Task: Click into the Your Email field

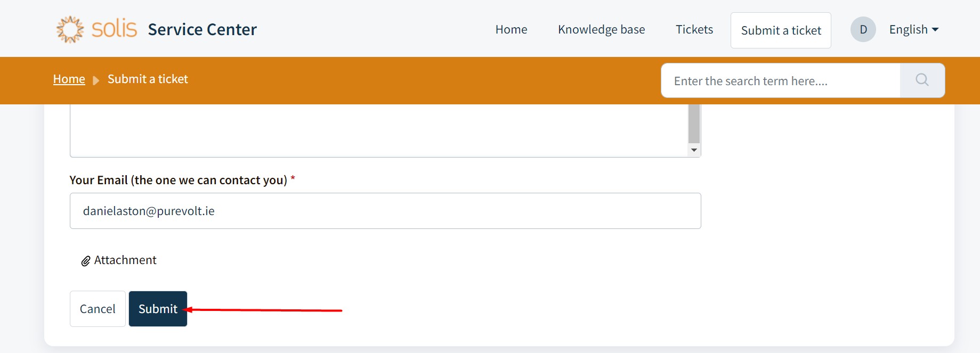Action: pos(385,211)
